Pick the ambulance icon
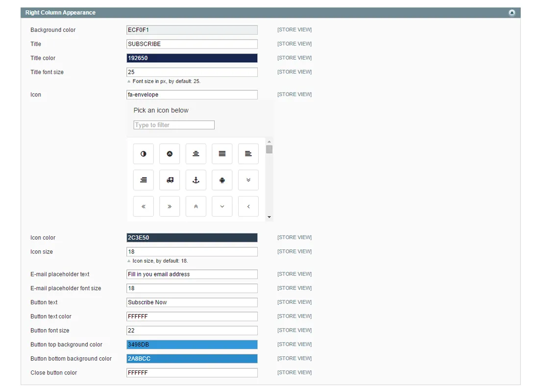 click(170, 180)
